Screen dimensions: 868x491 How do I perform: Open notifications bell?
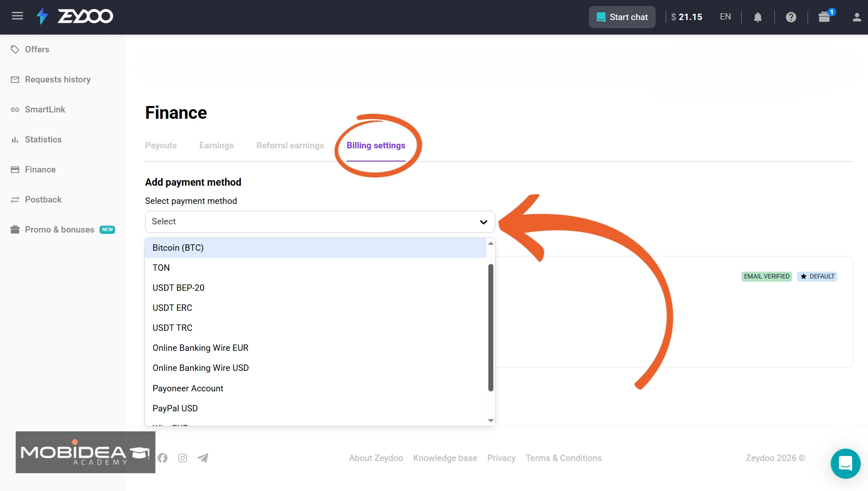click(758, 17)
